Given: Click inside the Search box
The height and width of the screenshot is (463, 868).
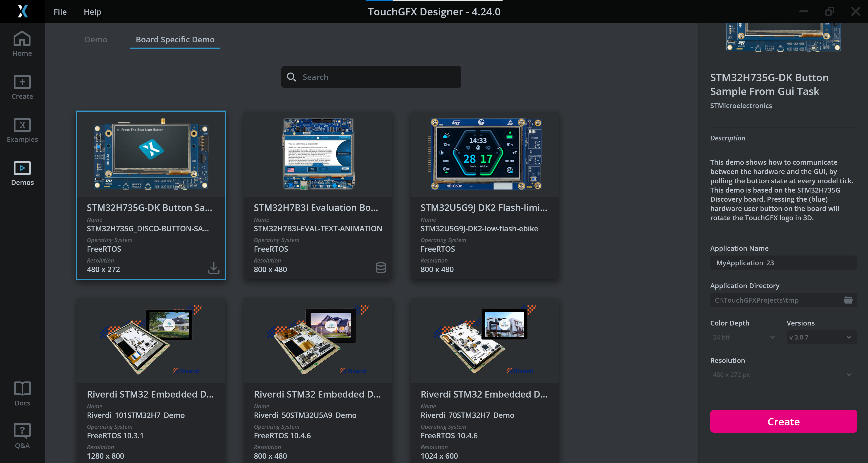Looking at the screenshot, I should pos(371,77).
